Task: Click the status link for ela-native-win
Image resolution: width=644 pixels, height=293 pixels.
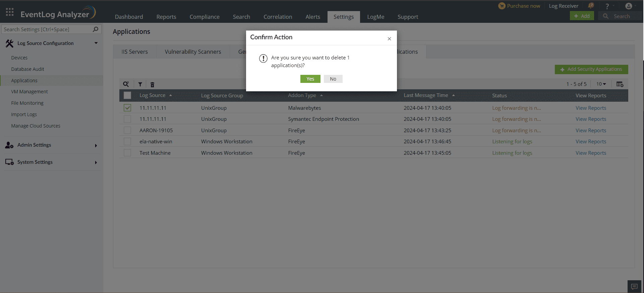Action: [x=512, y=141]
